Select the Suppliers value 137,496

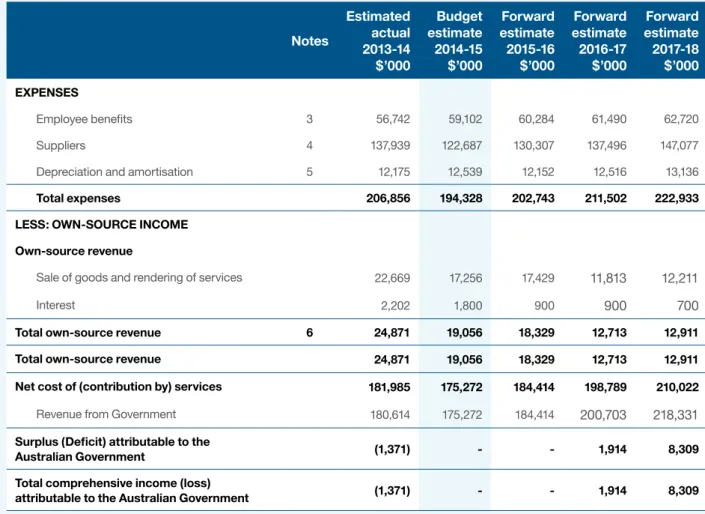(x=607, y=146)
